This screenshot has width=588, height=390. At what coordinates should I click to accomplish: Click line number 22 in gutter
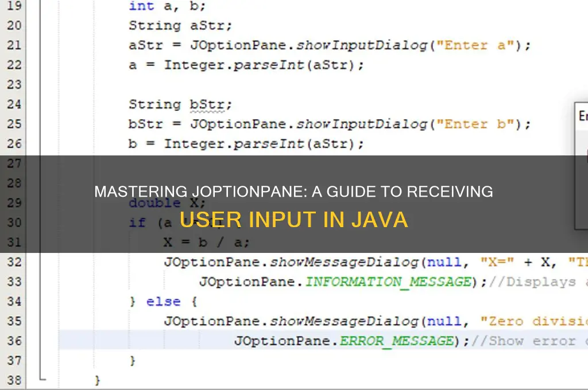point(14,65)
